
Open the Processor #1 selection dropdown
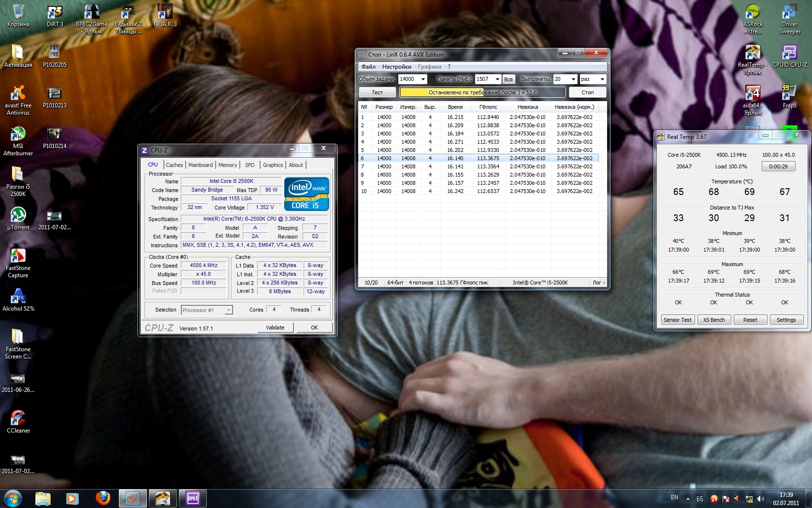229,310
